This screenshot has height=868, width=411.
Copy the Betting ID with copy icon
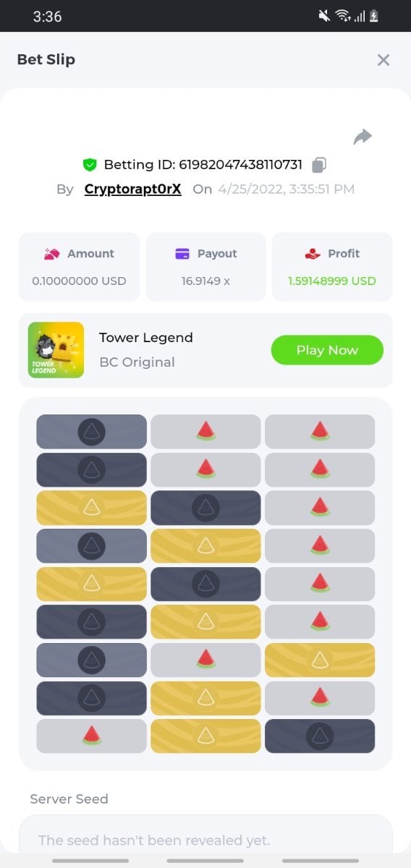[319, 165]
